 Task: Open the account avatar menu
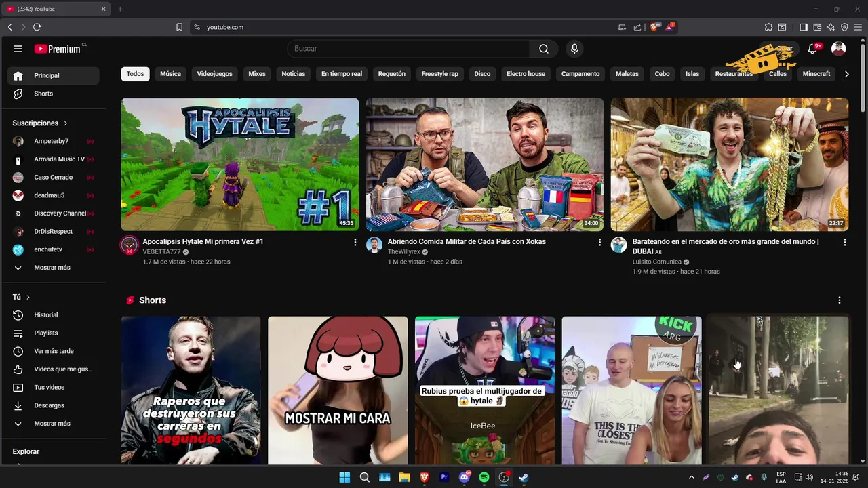point(839,49)
